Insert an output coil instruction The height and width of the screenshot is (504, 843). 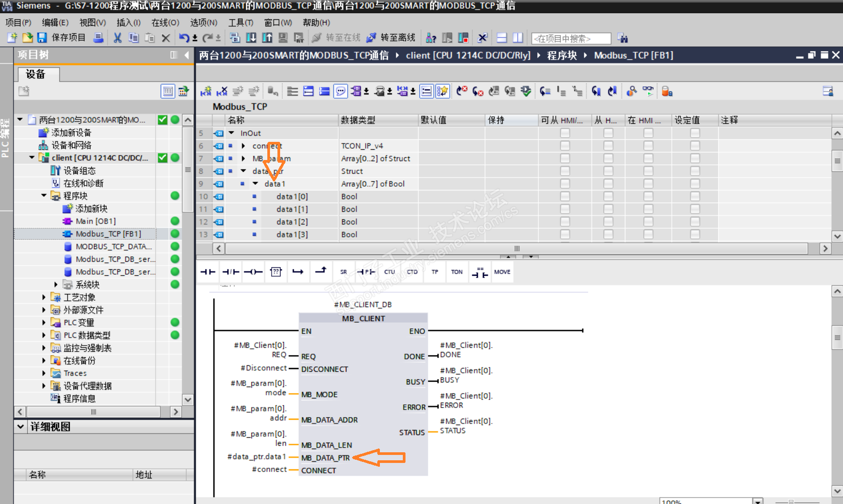coord(253,272)
